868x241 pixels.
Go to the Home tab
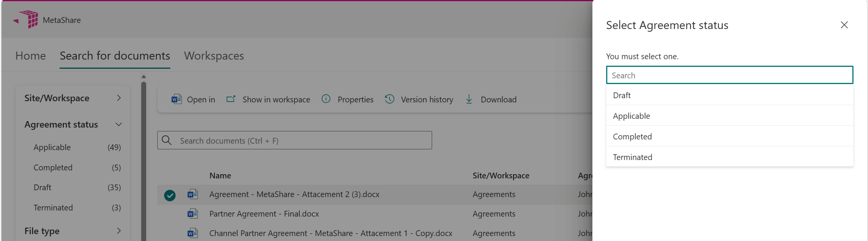31,56
